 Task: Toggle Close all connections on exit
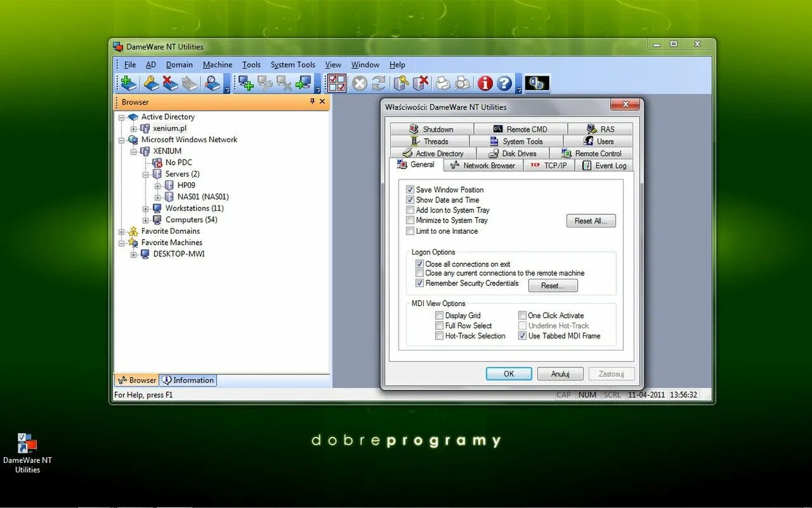[419, 264]
